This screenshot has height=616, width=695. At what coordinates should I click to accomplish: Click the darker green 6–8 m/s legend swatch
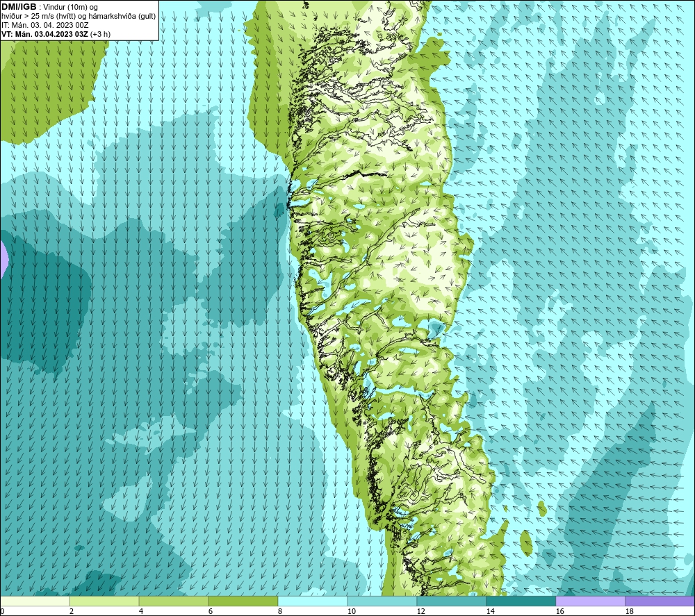243,601
